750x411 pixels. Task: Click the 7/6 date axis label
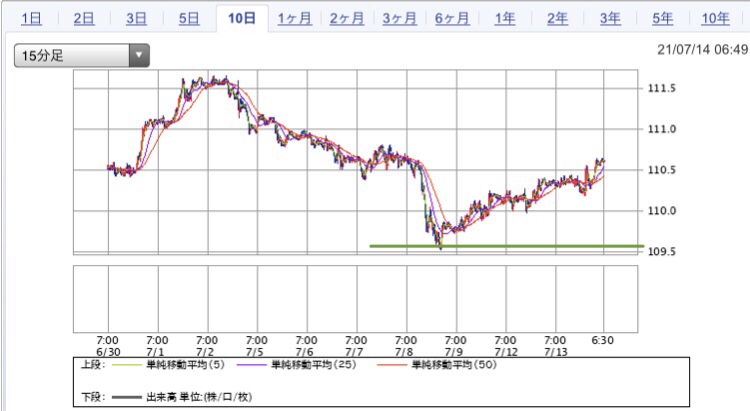coord(304,352)
